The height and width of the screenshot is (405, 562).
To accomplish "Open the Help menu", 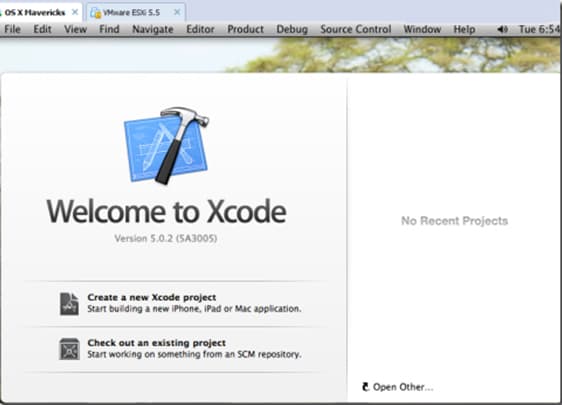I will click(464, 29).
